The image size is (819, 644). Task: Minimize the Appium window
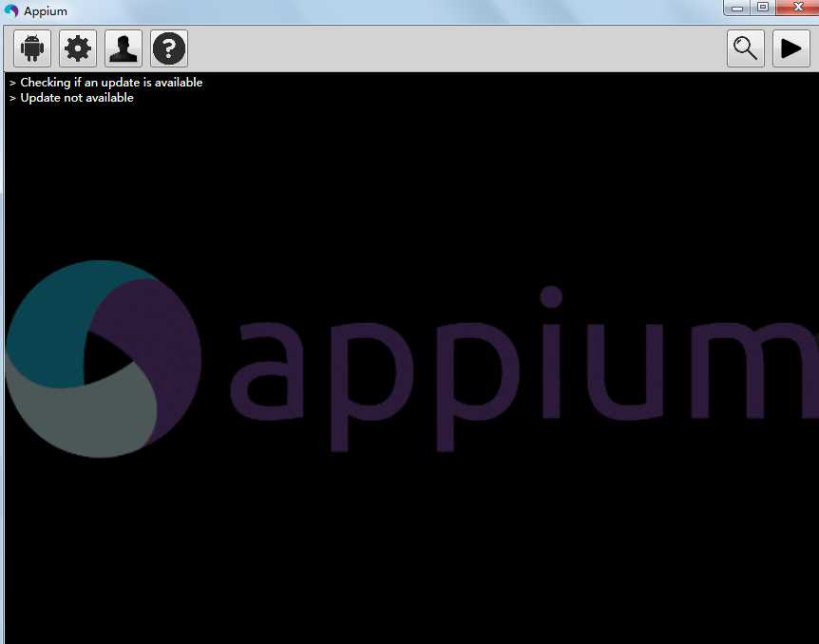(737, 8)
